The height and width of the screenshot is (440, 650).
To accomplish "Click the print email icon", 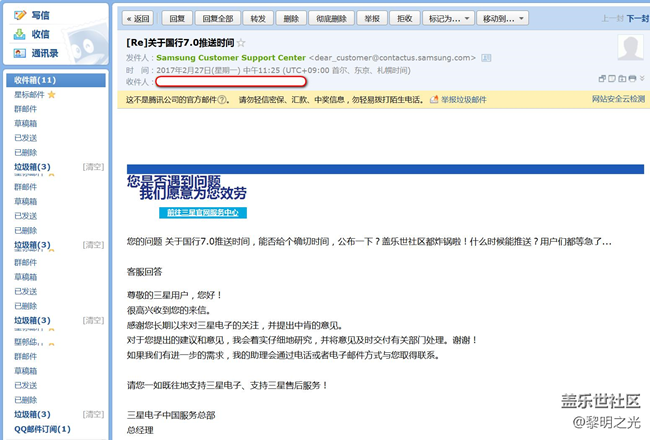I will point(632,78).
